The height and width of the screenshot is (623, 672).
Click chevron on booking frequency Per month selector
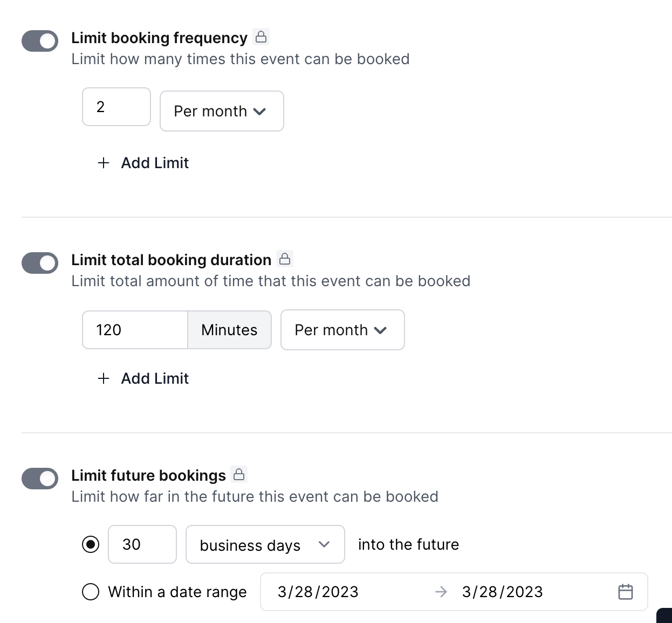point(259,112)
